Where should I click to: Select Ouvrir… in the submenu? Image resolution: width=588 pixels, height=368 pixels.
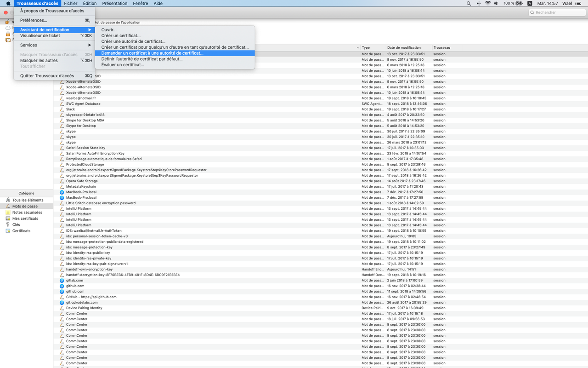(x=175, y=30)
